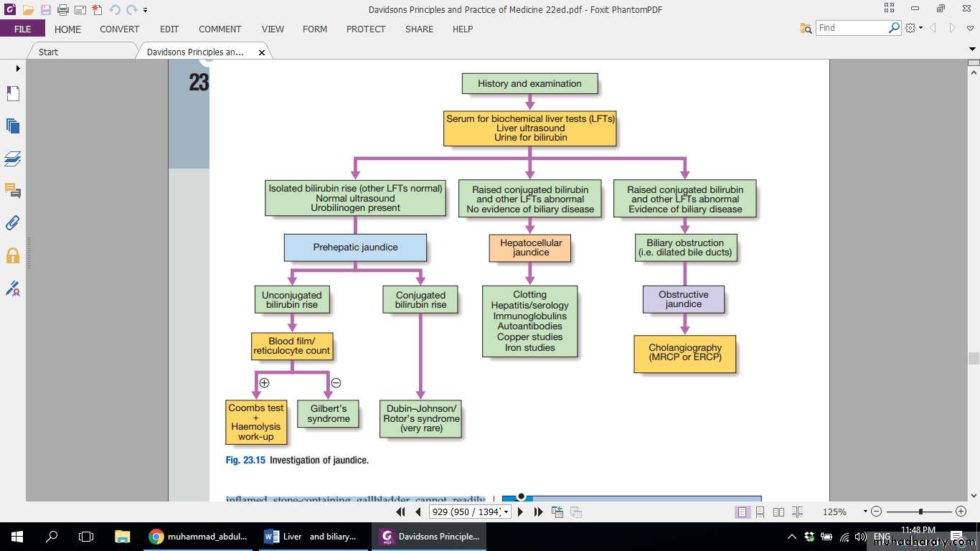The width and height of the screenshot is (980, 551).
Task: Switch to the Start document tab
Action: (49, 52)
